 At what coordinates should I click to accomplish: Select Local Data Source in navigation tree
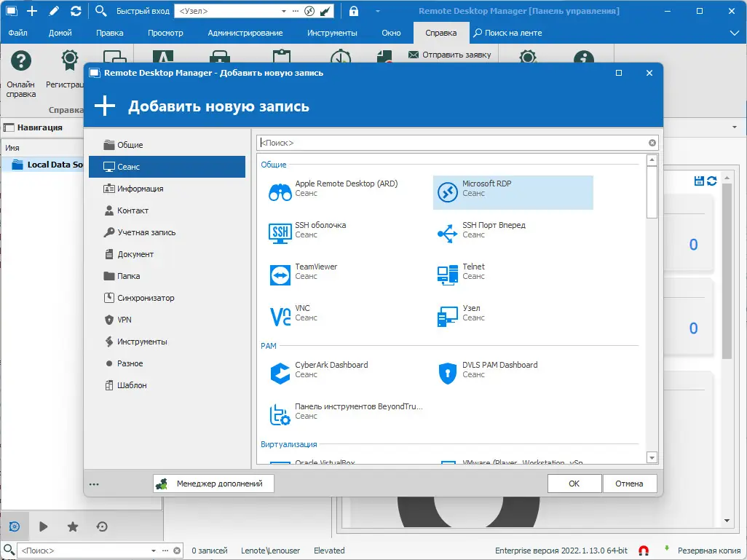47,165
